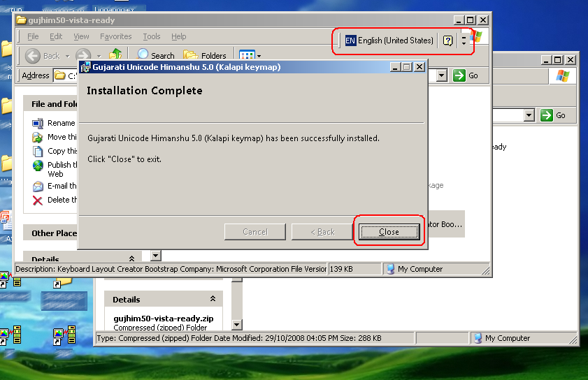Click the Close button in installer dialog

[389, 232]
